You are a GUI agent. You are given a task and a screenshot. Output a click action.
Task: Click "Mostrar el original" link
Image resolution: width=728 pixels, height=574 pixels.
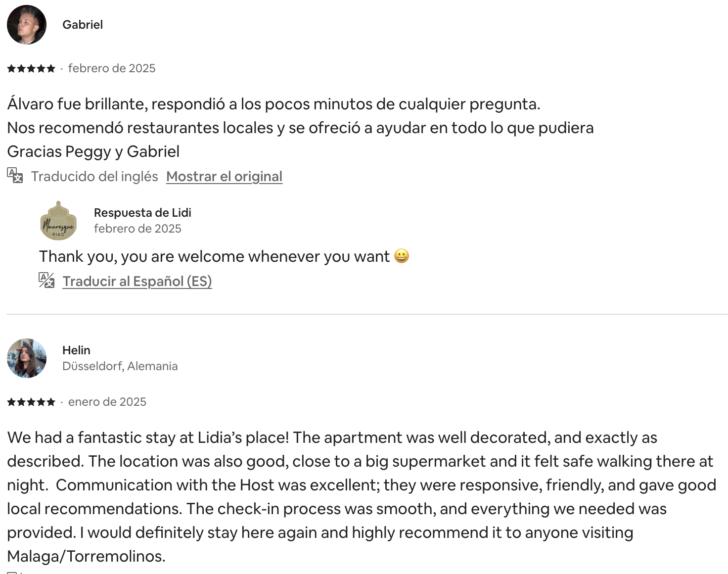224,177
